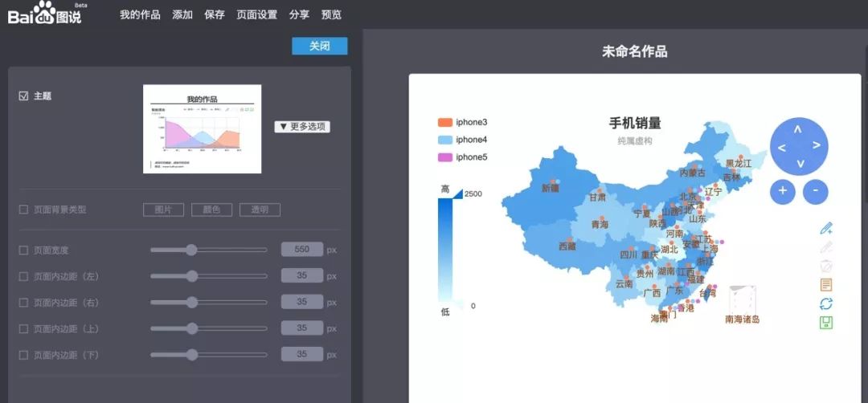
Task: Enable 页面内边距（右） checkbox
Action: [x=23, y=303]
